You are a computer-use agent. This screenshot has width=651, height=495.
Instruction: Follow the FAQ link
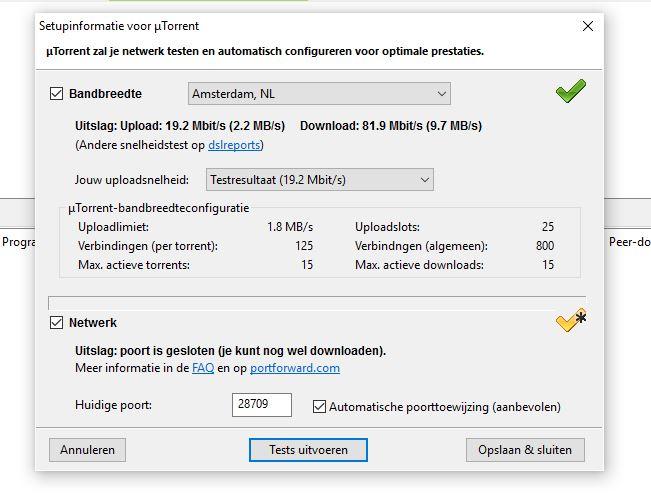203,368
